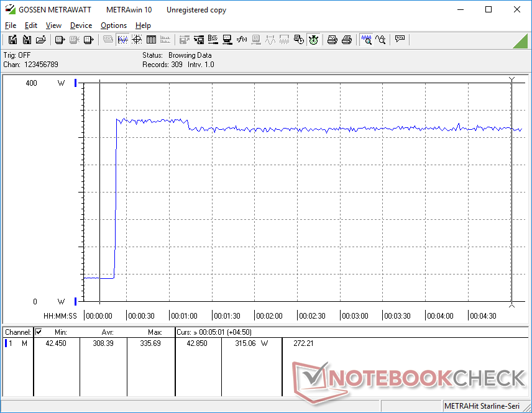Click the difference value 272.21
The height and width of the screenshot is (413, 532).
tap(303, 343)
